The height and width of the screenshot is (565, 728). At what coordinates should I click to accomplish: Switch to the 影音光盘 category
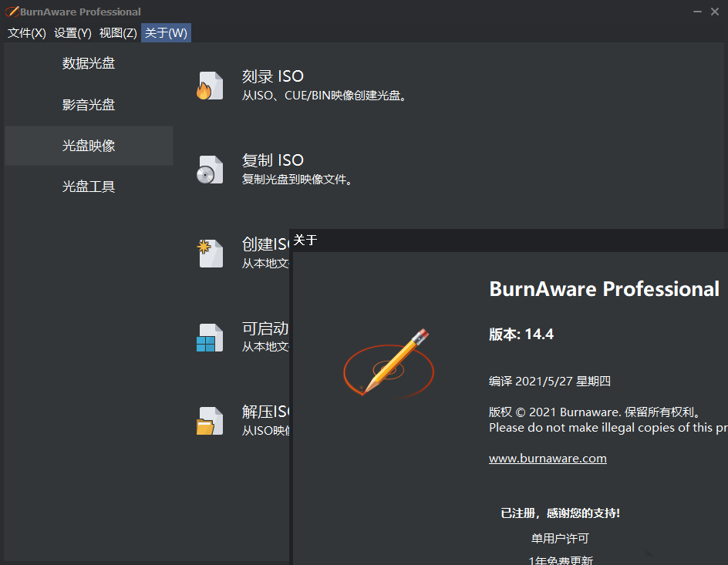pos(89,105)
